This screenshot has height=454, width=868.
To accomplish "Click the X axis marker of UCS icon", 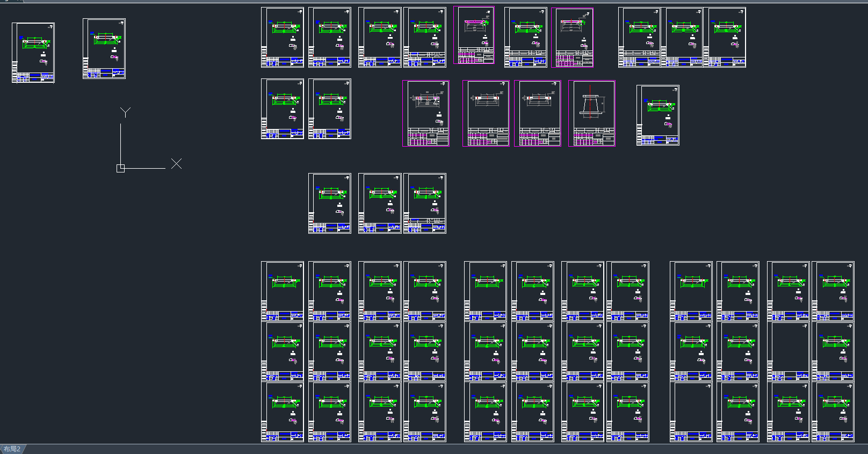I will (x=176, y=164).
